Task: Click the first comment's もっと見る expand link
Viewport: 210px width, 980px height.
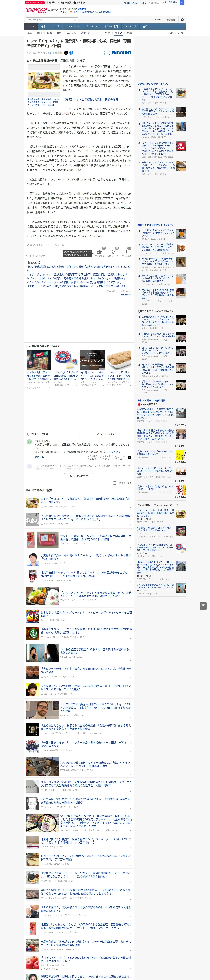Action: [114, 452]
